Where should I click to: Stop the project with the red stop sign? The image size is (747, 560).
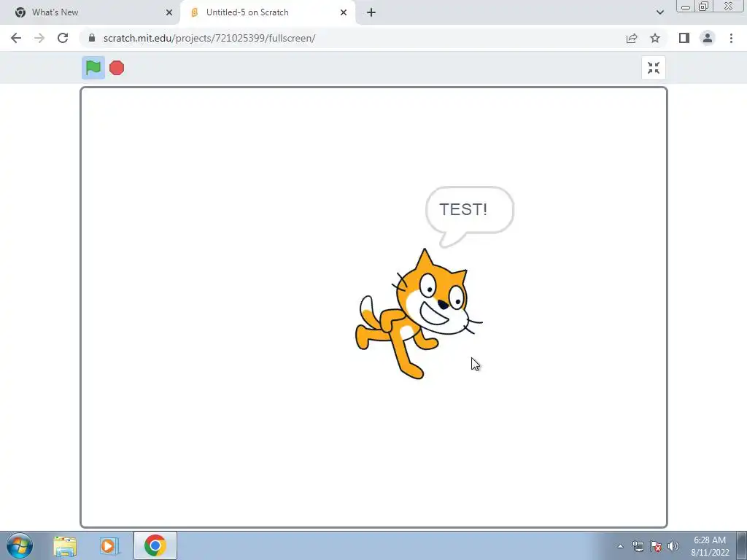117,68
